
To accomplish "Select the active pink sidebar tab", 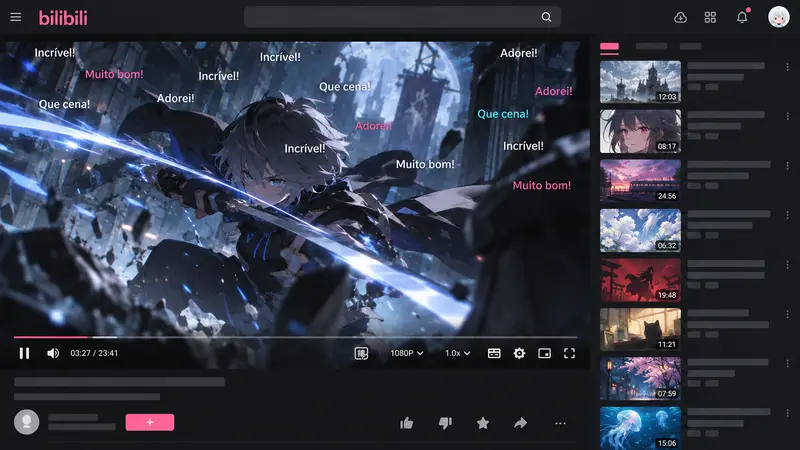I will (609, 47).
